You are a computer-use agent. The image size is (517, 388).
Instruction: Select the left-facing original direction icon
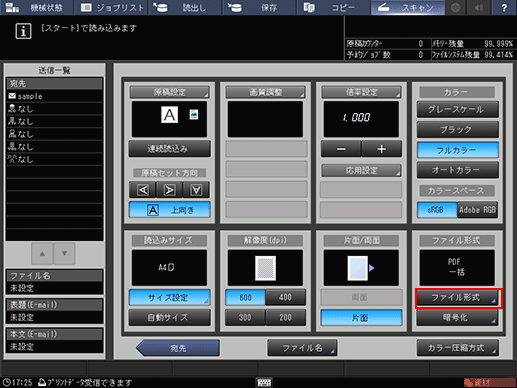pyautogui.click(x=143, y=190)
